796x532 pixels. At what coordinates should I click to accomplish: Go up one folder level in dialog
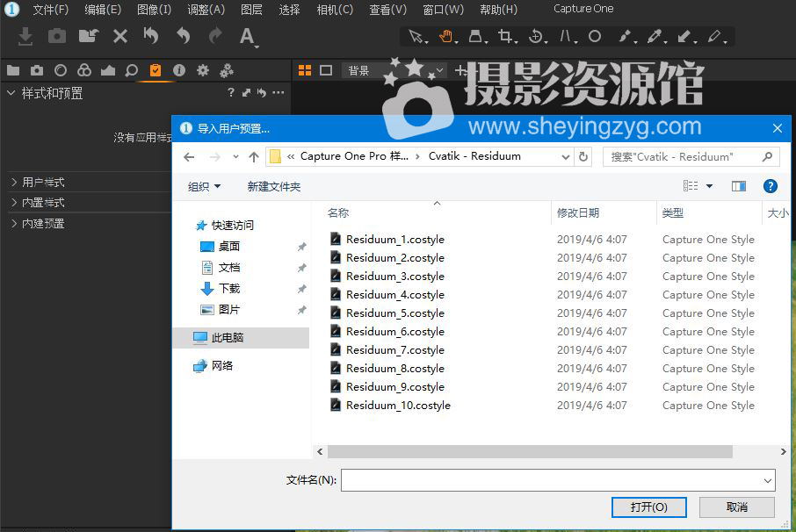(254, 157)
